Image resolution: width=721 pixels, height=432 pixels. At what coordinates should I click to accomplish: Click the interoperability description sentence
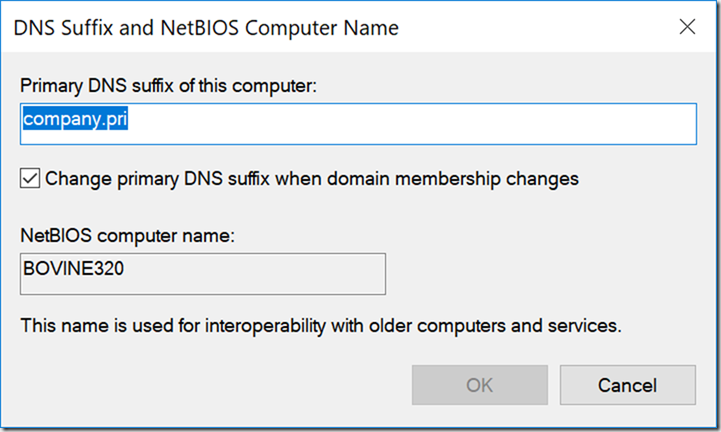[321, 326]
